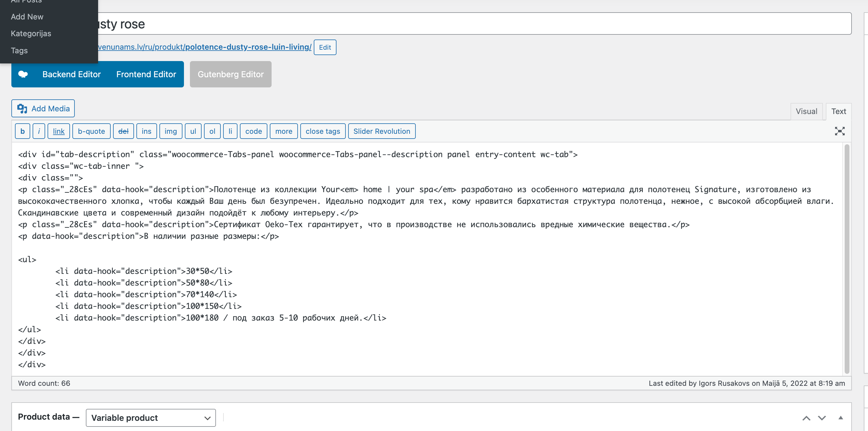Move Product data panel down arrow
This screenshot has height=431, width=868.
pos(822,418)
